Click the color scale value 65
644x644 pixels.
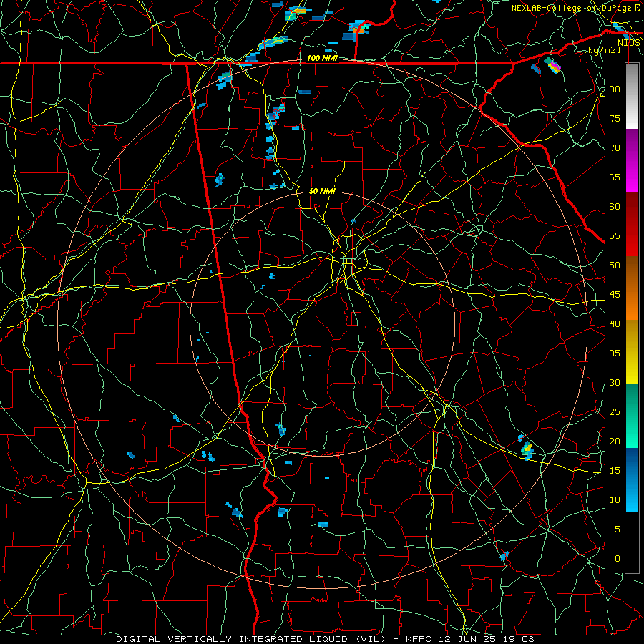(x=615, y=177)
